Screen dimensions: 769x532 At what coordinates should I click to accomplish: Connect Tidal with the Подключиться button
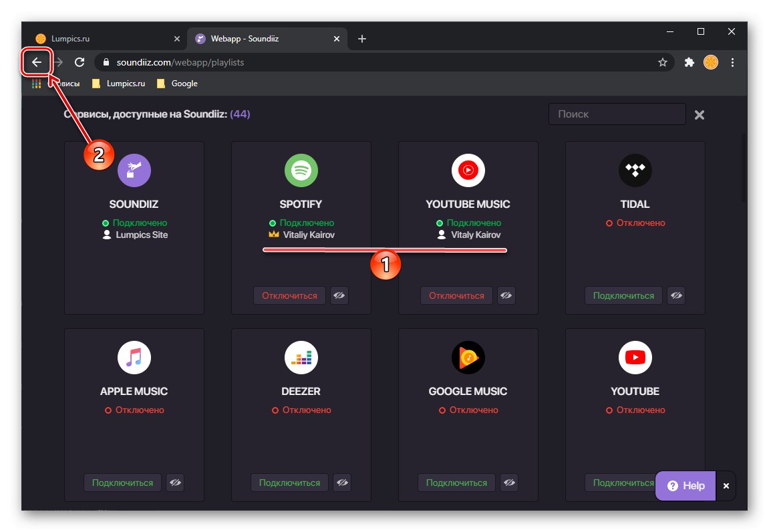[x=623, y=295]
